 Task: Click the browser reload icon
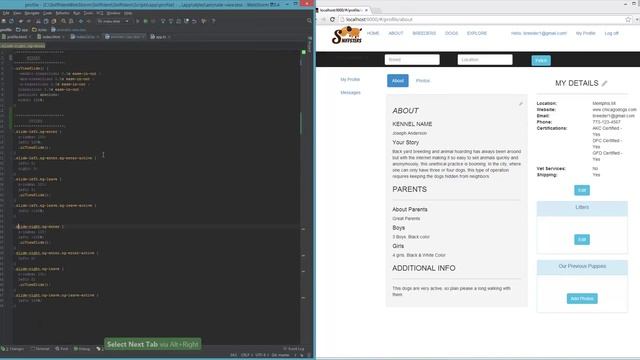(x=332, y=19)
